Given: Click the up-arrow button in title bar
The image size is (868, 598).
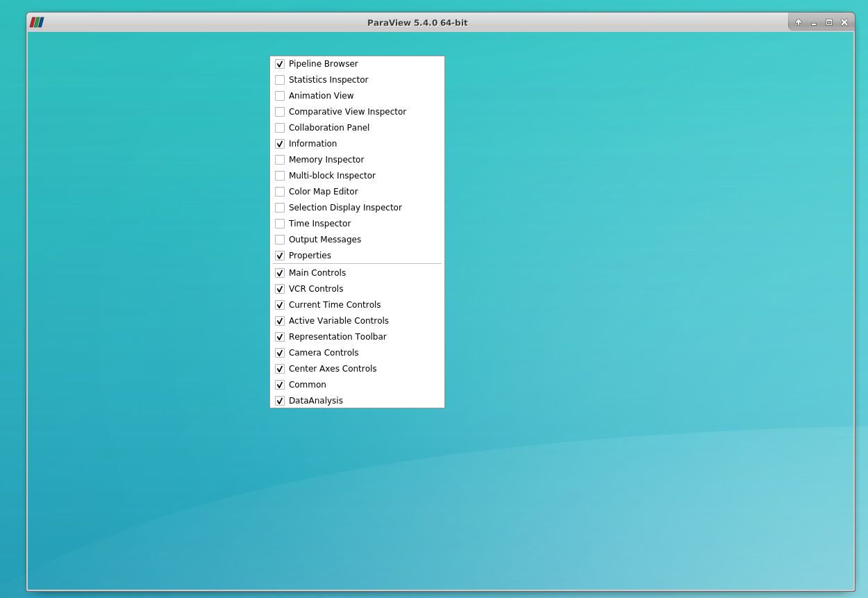Looking at the screenshot, I should pos(799,22).
